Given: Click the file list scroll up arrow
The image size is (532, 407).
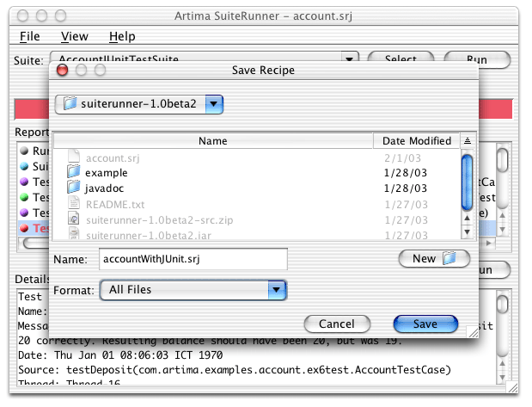Looking at the screenshot, I should 468,218.
